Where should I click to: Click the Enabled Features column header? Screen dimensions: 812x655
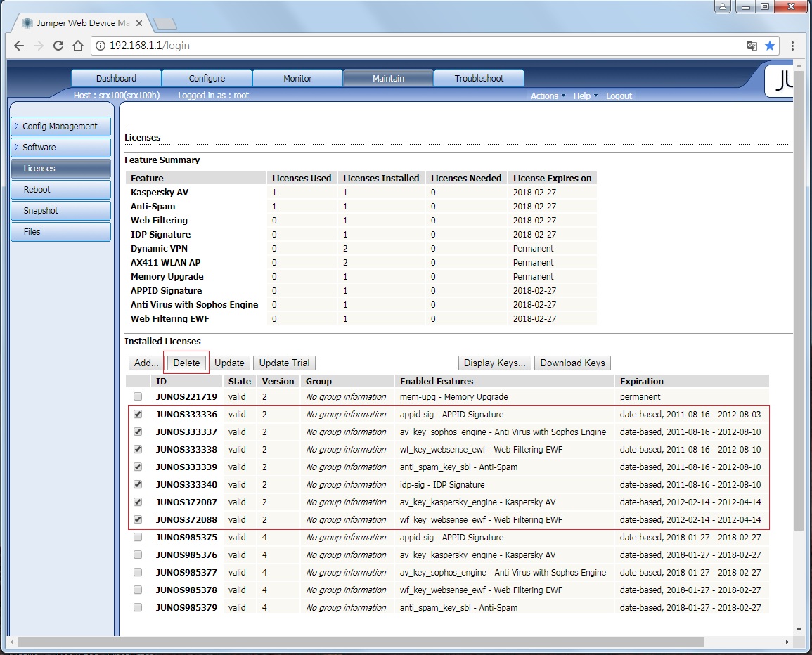504,381
